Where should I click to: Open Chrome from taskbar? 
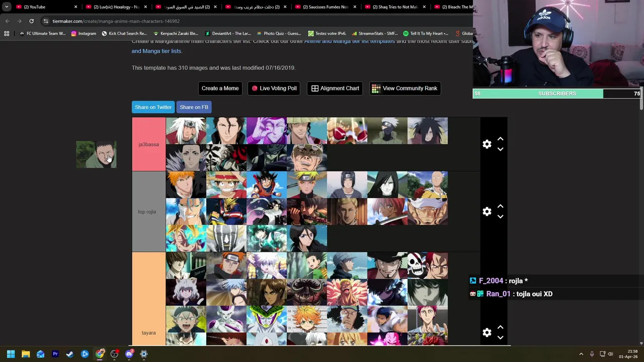(x=100, y=354)
